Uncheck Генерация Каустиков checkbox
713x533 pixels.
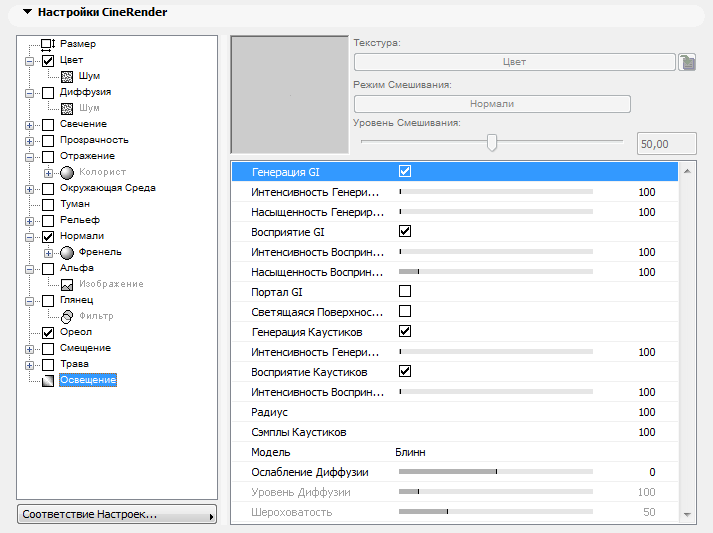point(405,331)
